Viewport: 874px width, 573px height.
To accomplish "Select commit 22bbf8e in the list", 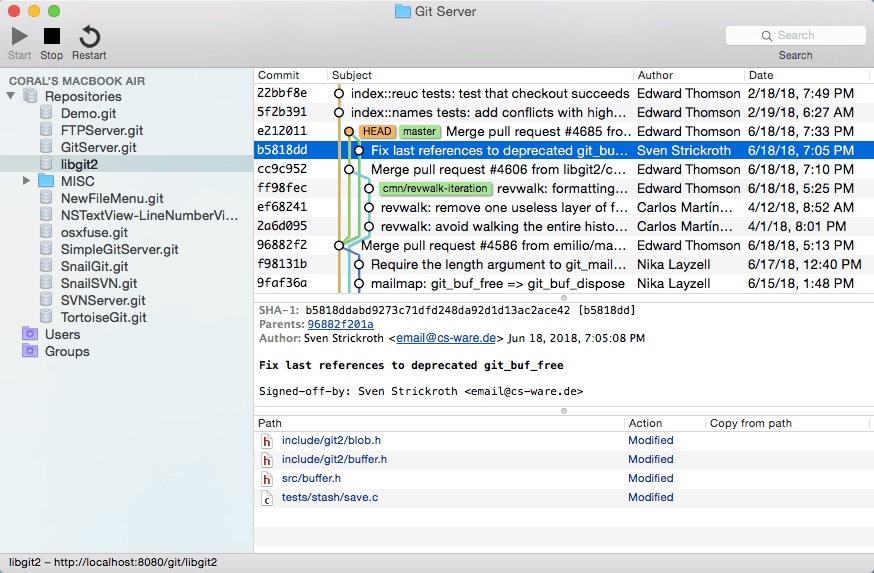I will click(x=562, y=93).
